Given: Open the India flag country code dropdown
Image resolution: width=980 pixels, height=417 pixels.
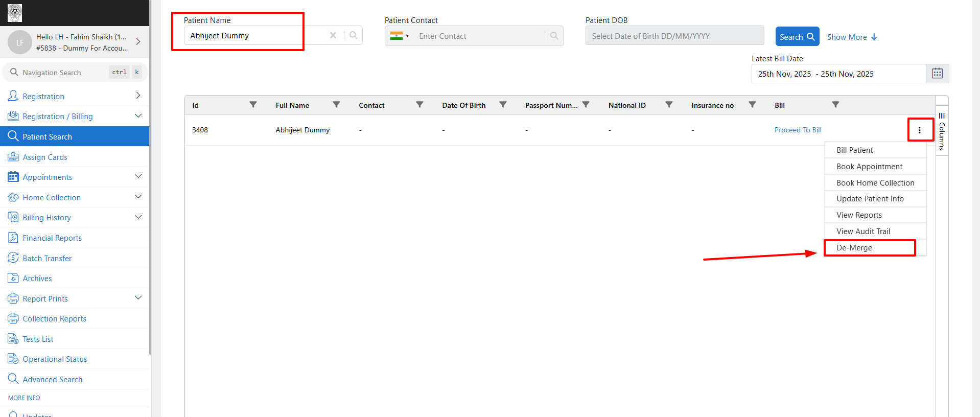Looking at the screenshot, I should pos(400,36).
